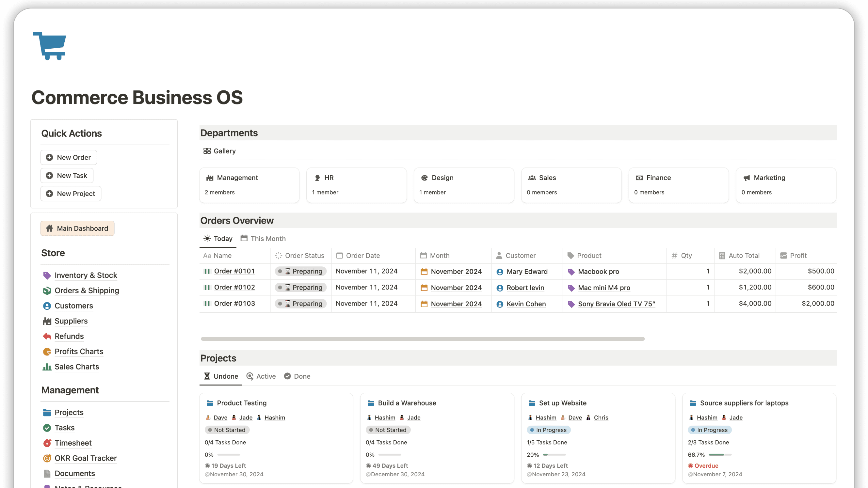Click the New Order button
The width and height of the screenshot is (868, 488).
click(x=69, y=157)
